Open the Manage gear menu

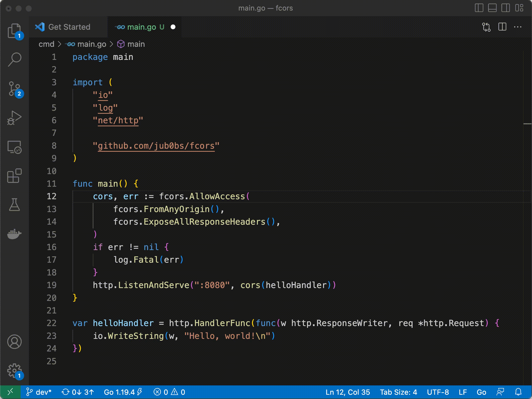(14, 371)
